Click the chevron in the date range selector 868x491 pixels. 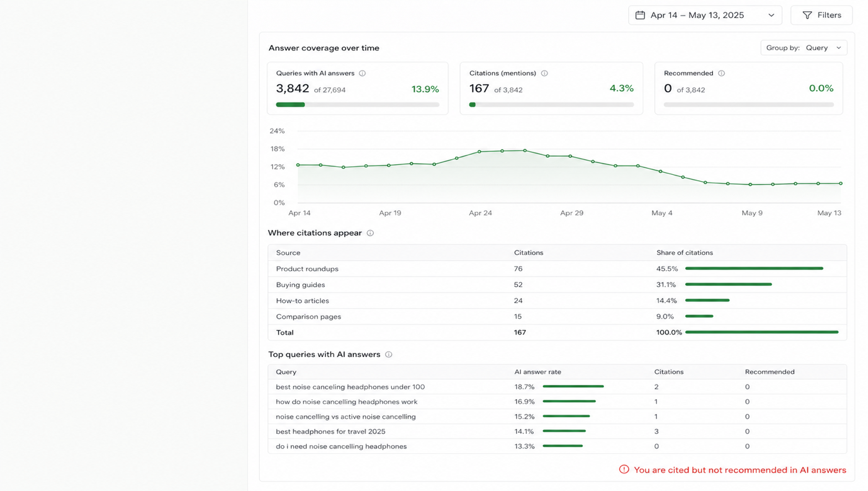(771, 15)
